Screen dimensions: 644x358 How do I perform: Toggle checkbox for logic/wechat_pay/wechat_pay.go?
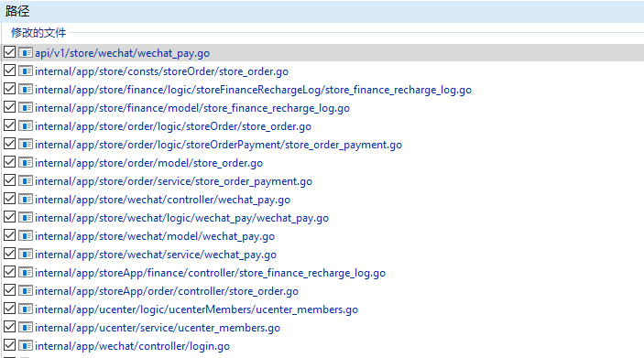(9, 217)
